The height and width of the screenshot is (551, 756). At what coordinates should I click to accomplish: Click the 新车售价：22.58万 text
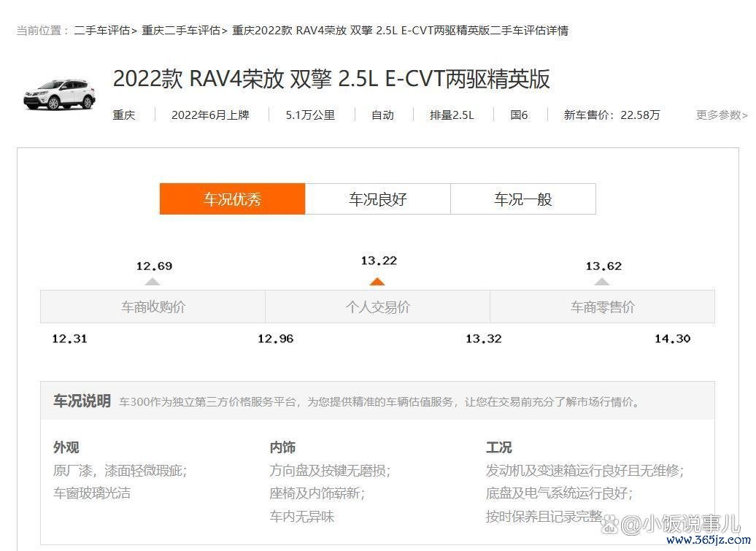[x=612, y=115]
